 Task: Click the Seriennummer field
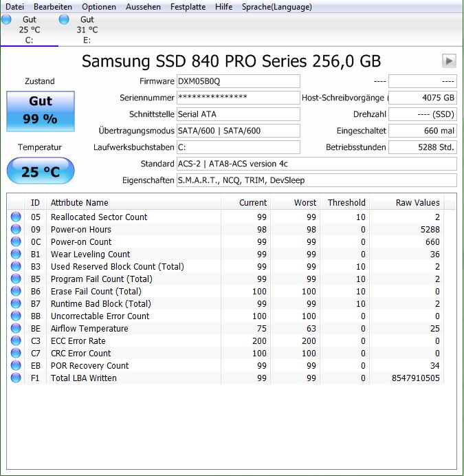point(239,98)
